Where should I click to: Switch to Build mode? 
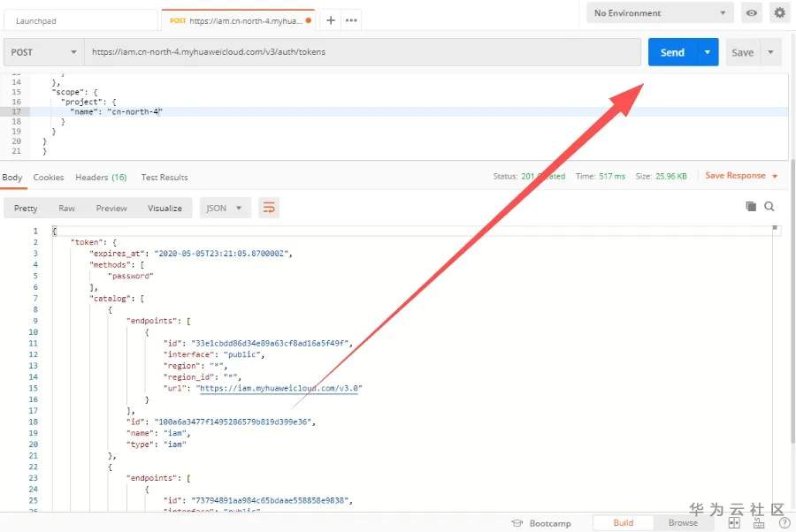point(623,523)
